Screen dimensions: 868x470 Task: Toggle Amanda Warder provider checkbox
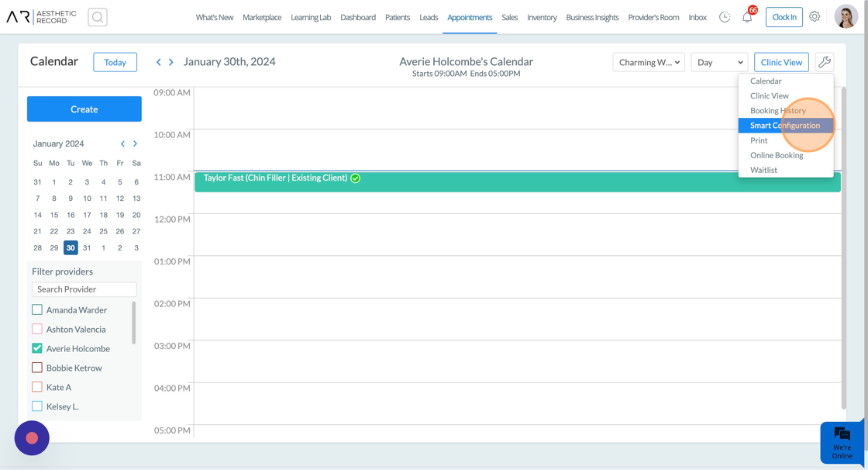[x=37, y=309]
